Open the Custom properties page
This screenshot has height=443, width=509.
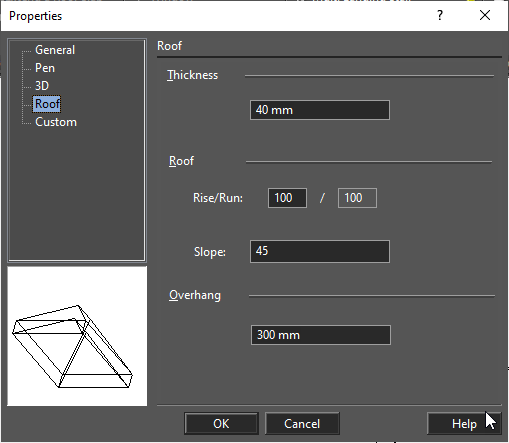click(x=56, y=122)
